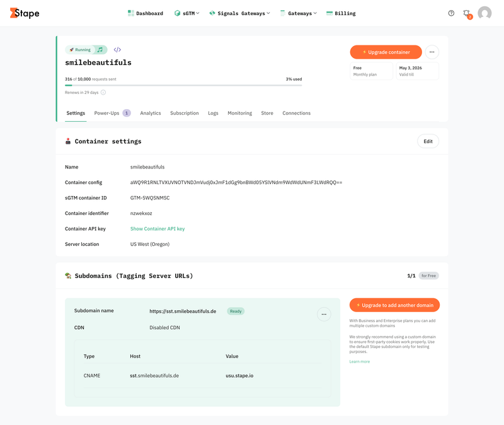Viewport: 504px width, 425px height.
Task: Click the Ready status badge
Action: point(236,311)
